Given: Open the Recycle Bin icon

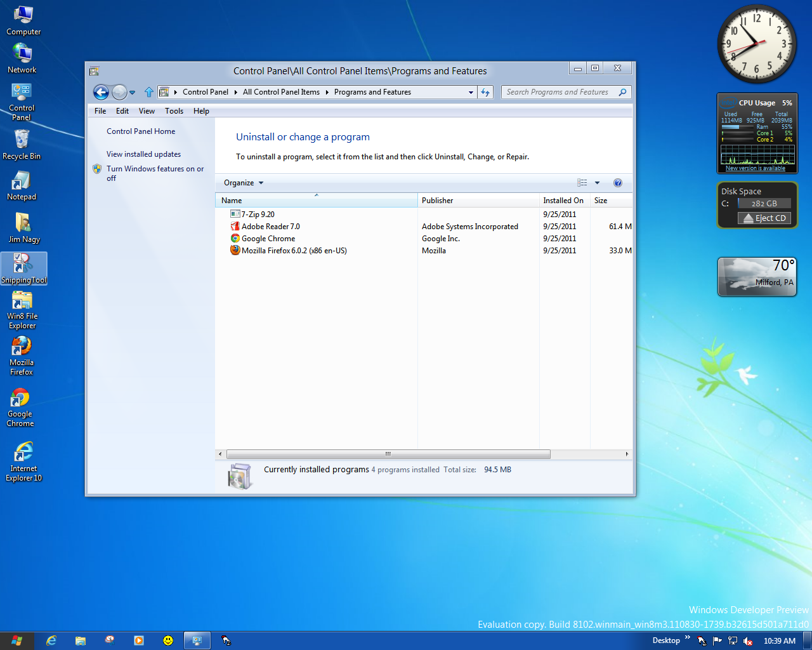Looking at the screenshot, I should pos(22,144).
